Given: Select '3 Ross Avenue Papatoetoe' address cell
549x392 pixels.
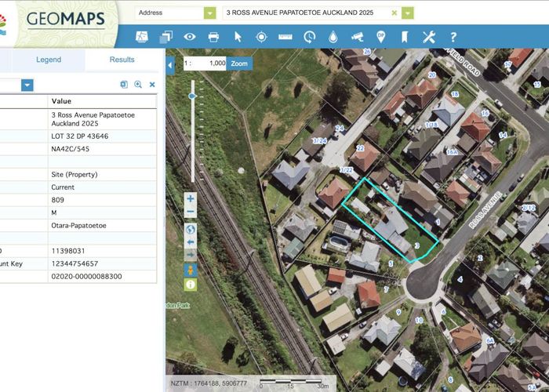Looking at the screenshot, I should pyautogui.click(x=102, y=119).
